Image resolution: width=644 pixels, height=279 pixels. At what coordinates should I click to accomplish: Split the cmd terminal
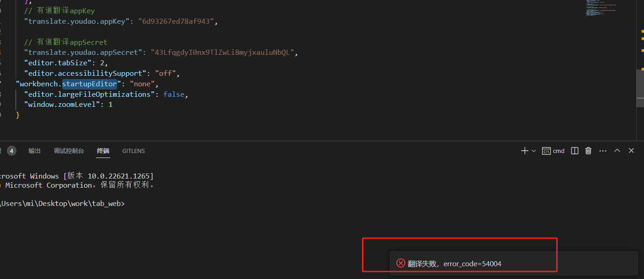pyautogui.click(x=575, y=150)
